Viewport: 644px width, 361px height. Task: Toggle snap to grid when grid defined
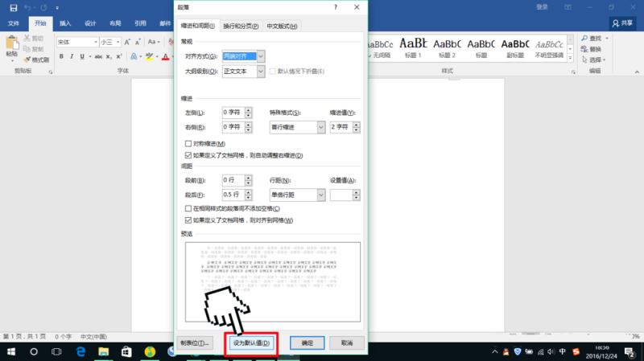point(188,220)
